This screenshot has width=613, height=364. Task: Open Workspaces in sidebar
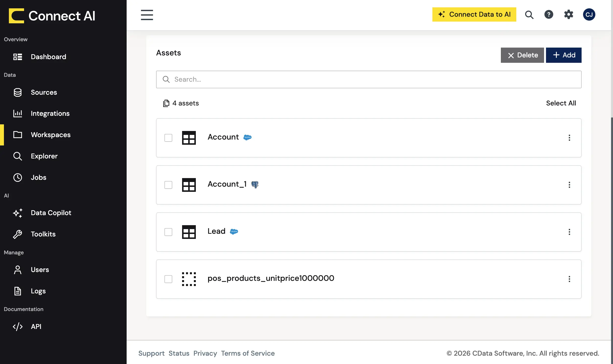click(x=63, y=135)
